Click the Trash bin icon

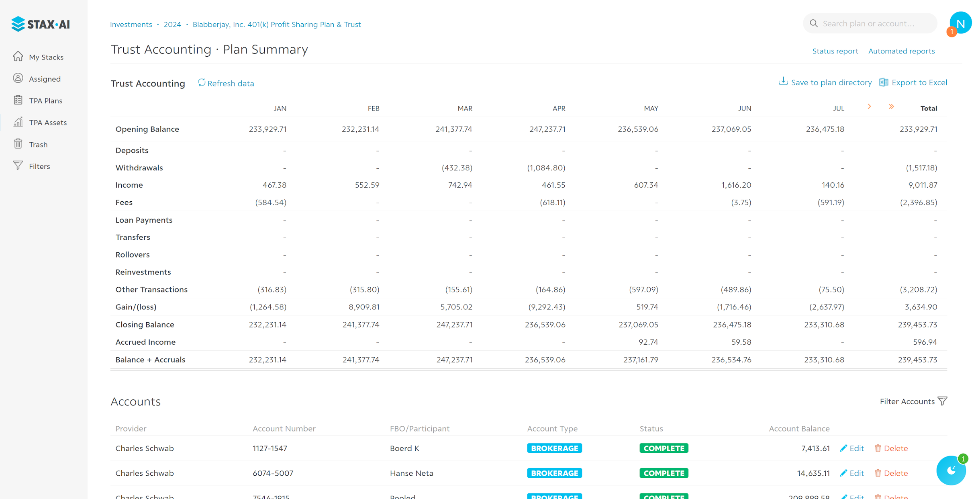pos(18,144)
